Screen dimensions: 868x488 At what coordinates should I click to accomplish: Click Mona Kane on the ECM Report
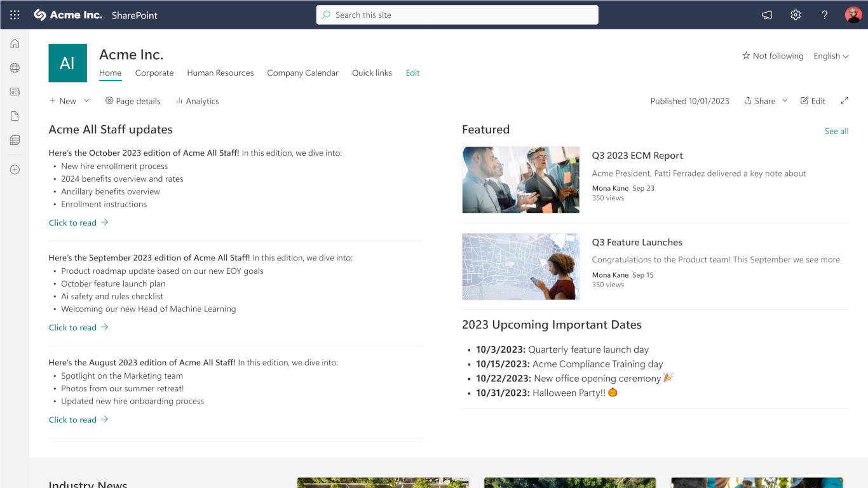[610, 189]
